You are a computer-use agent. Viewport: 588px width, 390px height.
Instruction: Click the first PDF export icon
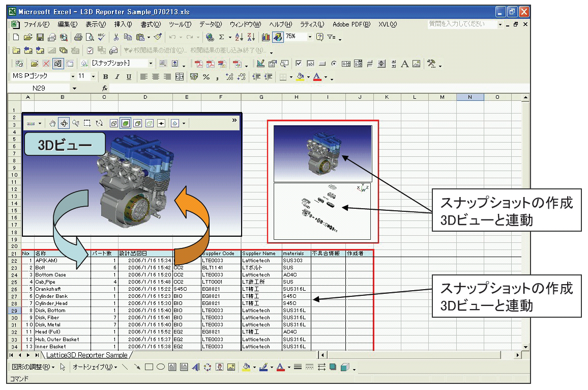tap(198, 64)
